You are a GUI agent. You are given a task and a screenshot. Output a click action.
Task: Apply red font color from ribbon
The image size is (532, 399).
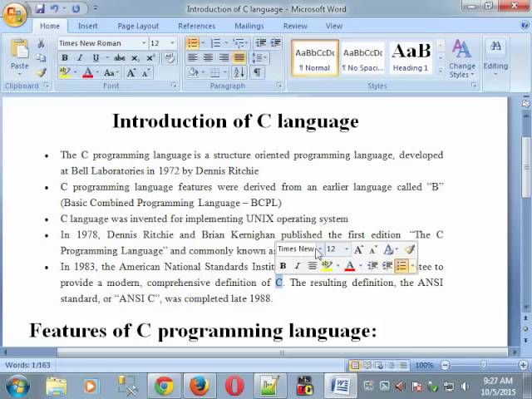87,72
